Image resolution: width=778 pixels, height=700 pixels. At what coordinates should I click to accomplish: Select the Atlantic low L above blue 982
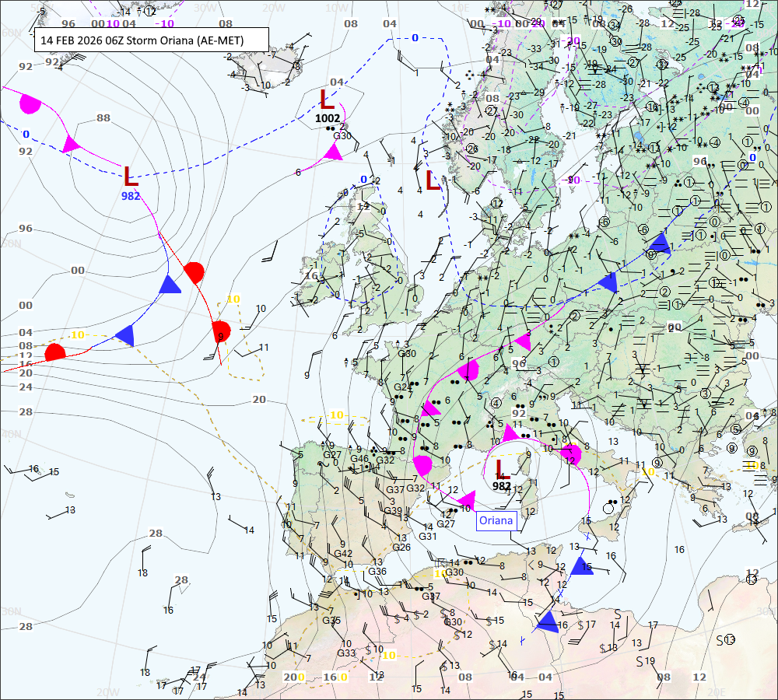(x=131, y=176)
